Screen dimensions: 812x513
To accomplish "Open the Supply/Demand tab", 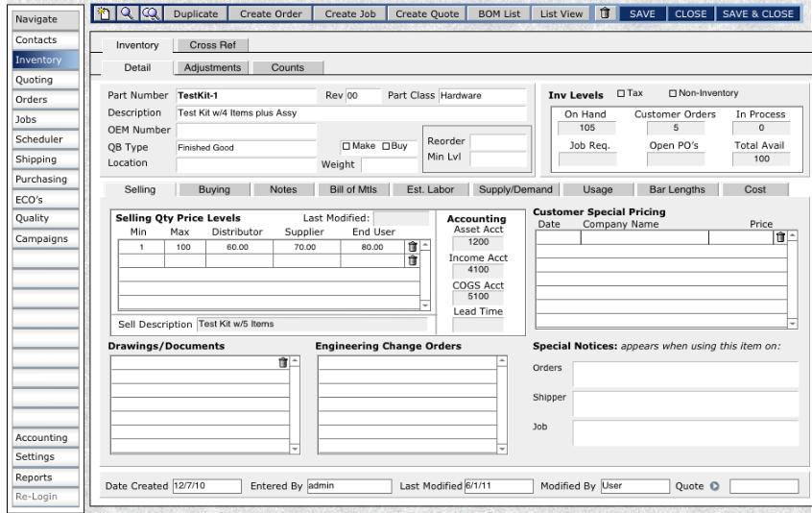I will (x=515, y=189).
